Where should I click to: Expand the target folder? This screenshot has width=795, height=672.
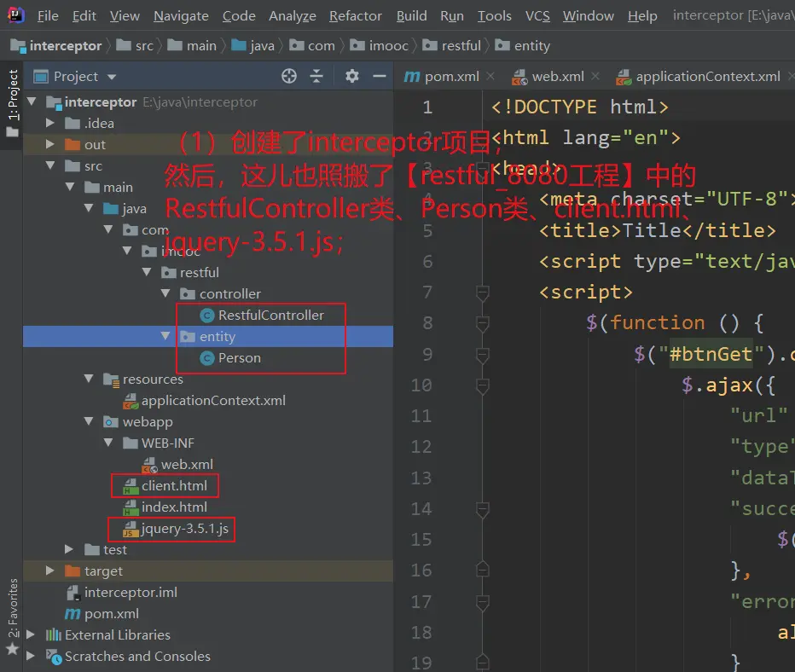point(51,571)
